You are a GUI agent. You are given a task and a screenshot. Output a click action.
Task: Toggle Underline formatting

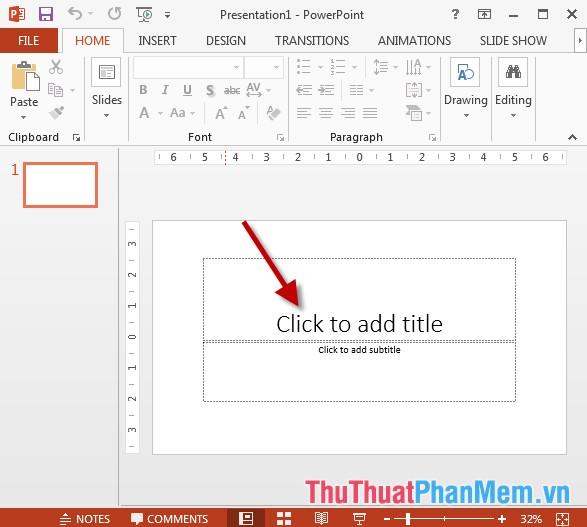187,90
